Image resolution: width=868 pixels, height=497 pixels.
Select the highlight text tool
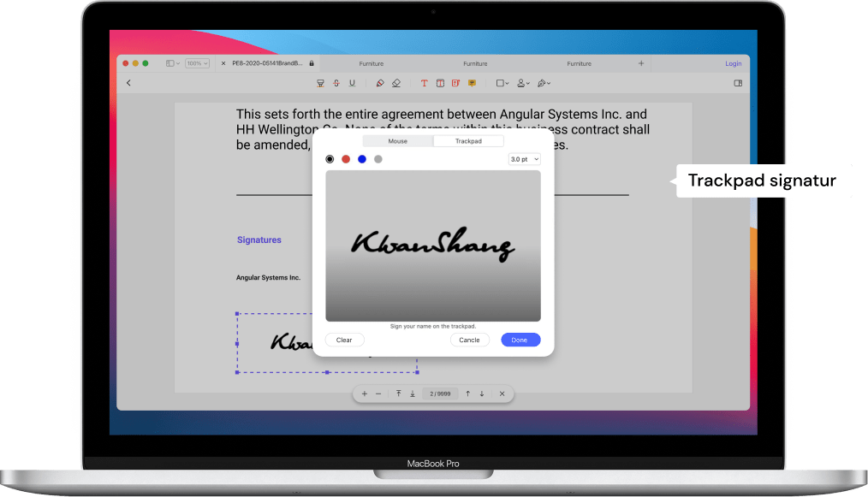coord(320,83)
